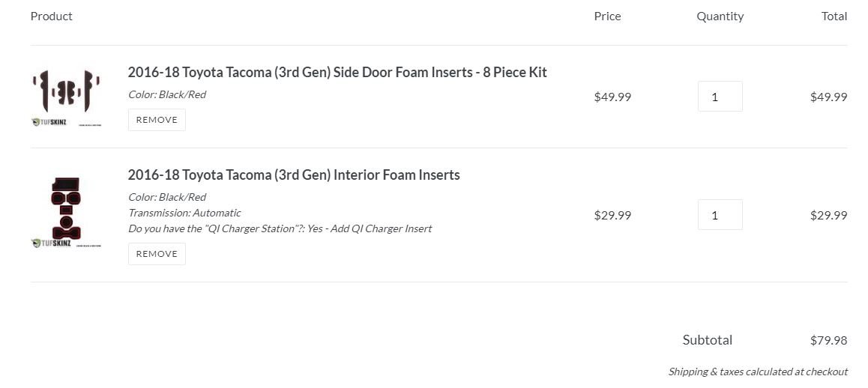Open the Interior Foam Inserts product title link
Viewport: 868px width, 388px height.
coord(294,175)
